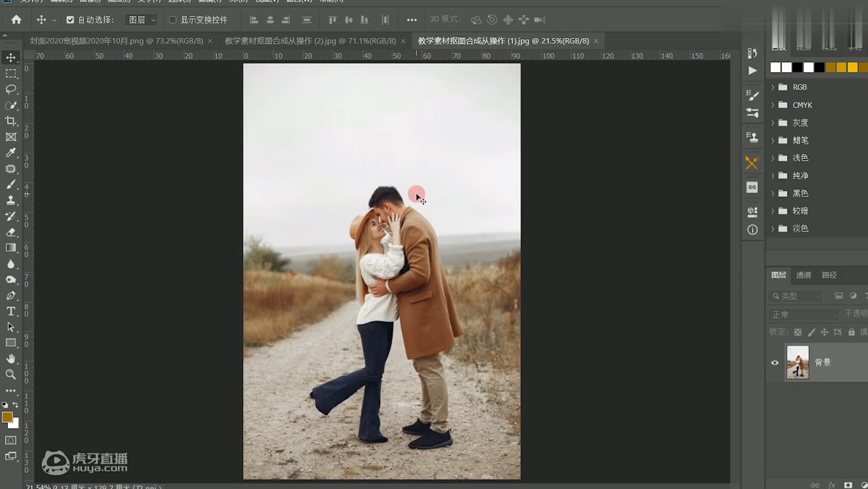Select the Blur tool
Viewport: 868px width, 489px height.
pos(10,264)
